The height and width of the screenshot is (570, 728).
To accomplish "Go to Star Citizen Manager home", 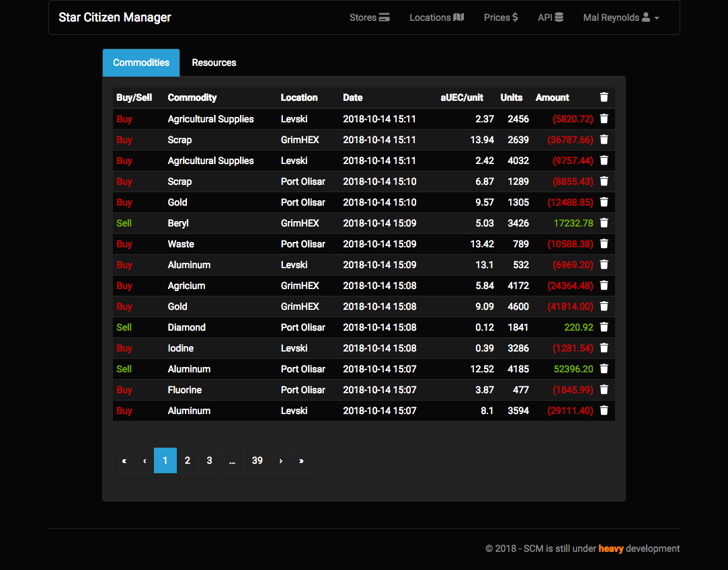I will (x=115, y=17).
